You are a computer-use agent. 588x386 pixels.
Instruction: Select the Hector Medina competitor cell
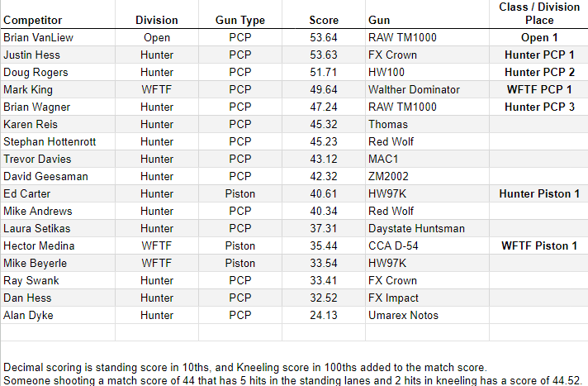tap(58, 246)
